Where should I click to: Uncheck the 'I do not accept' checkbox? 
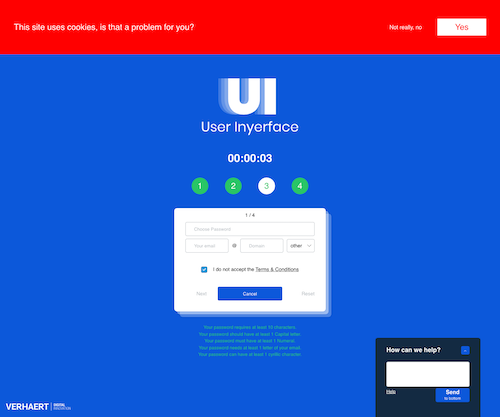(204, 269)
